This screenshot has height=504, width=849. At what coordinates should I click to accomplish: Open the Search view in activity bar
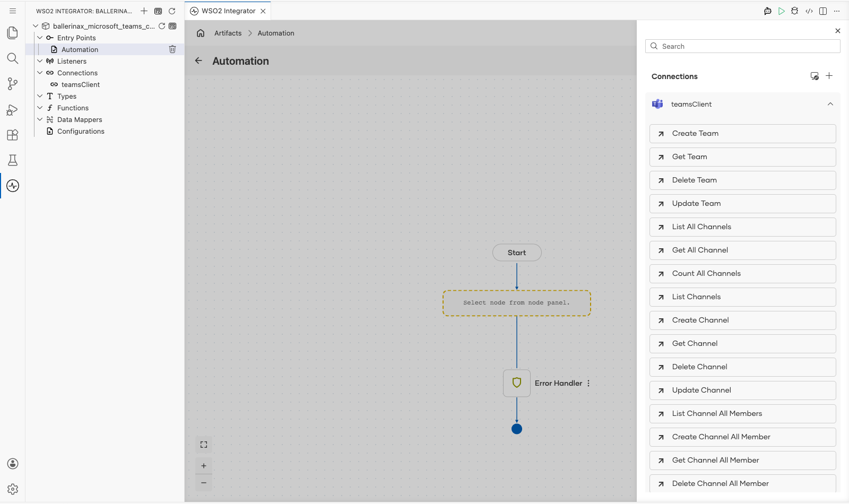pos(13,58)
